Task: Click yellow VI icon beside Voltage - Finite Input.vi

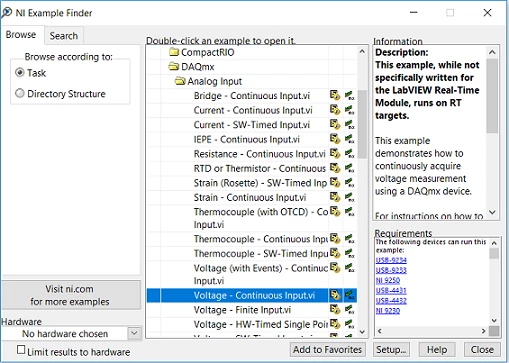Action: click(x=335, y=310)
